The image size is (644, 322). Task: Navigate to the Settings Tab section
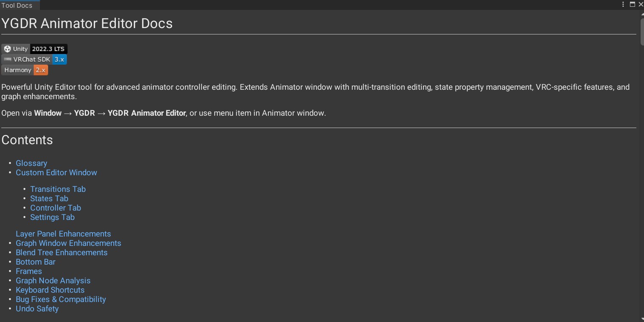coord(52,217)
